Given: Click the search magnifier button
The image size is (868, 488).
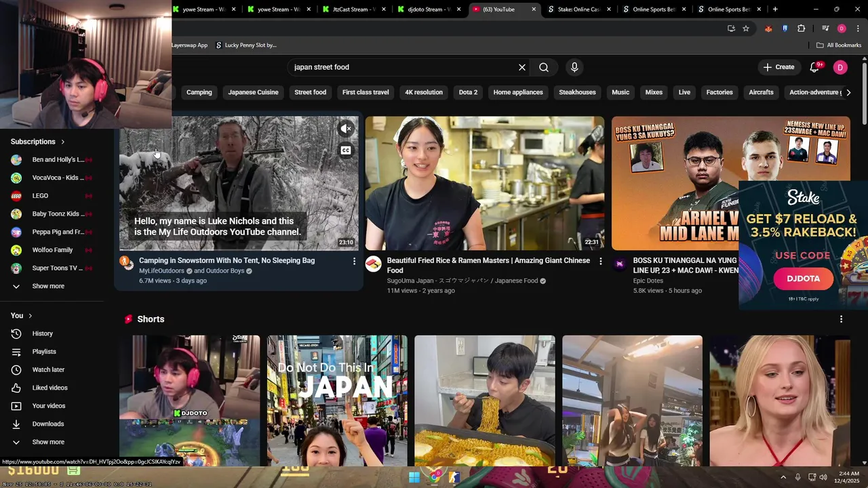Looking at the screenshot, I should (544, 67).
